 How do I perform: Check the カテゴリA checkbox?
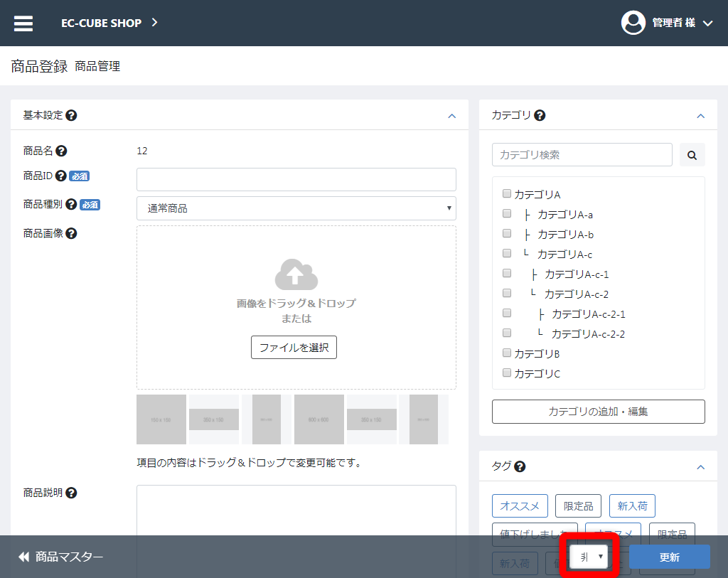[x=507, y=193]
